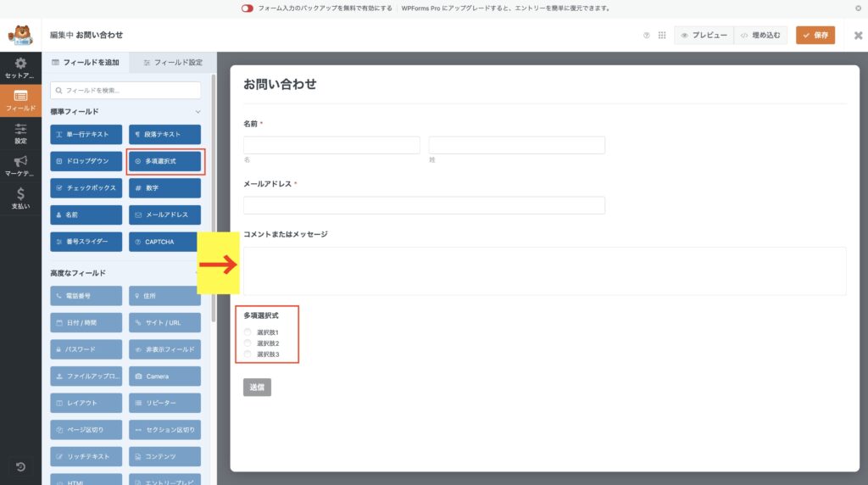Click the revision history icon at bottom left
The height and width of the screenshot is (485, 868).
coord(20,467)
